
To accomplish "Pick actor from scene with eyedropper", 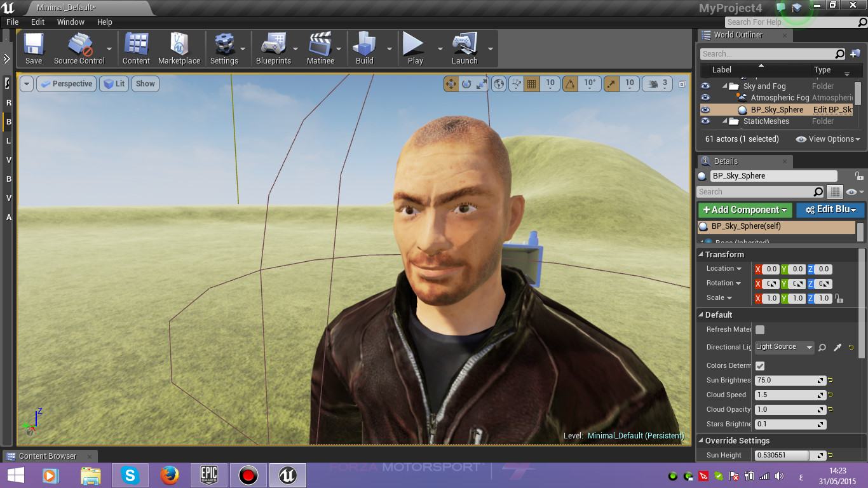I will pyautogui.click(x=837, y=348).
